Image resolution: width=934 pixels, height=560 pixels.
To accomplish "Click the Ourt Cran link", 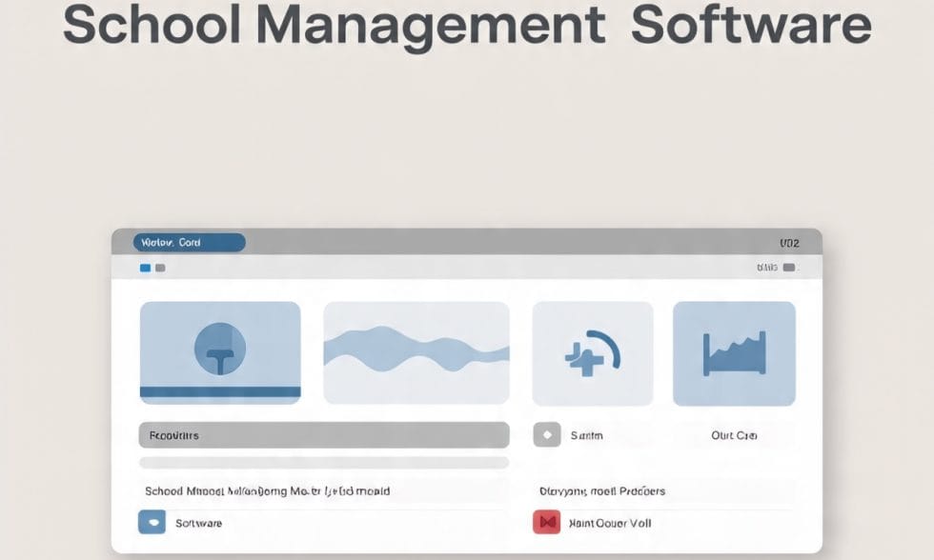I will click(x=734, y=435).
